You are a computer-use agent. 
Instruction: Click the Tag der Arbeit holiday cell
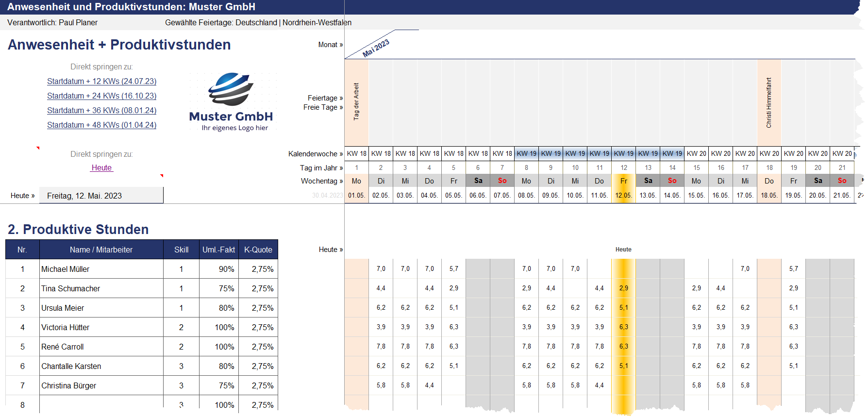click(356, 102)
